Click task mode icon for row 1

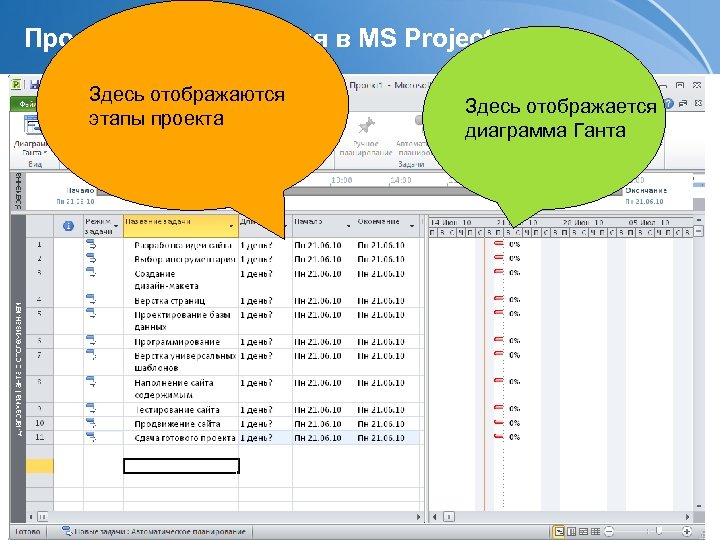point(91,244)
